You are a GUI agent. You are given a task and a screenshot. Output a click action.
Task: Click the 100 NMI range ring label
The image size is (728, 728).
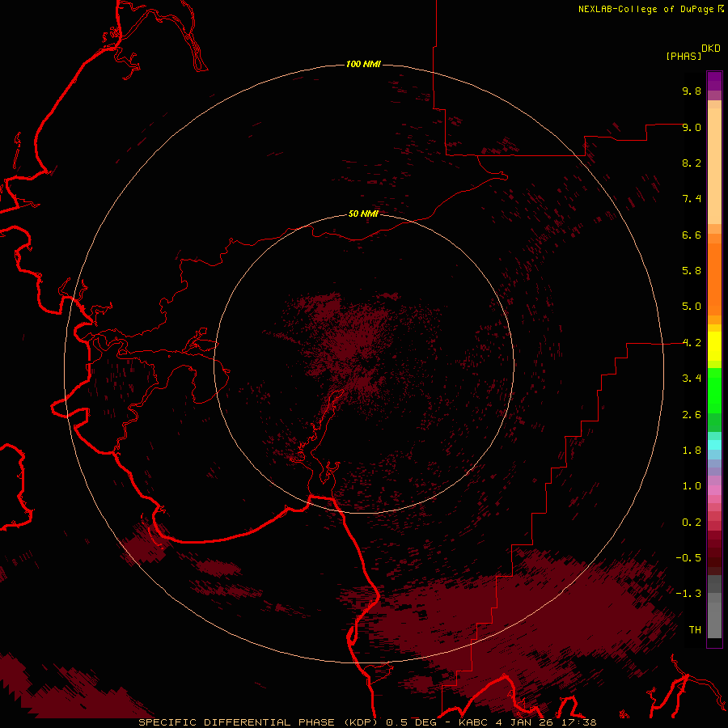coord(363,64)
